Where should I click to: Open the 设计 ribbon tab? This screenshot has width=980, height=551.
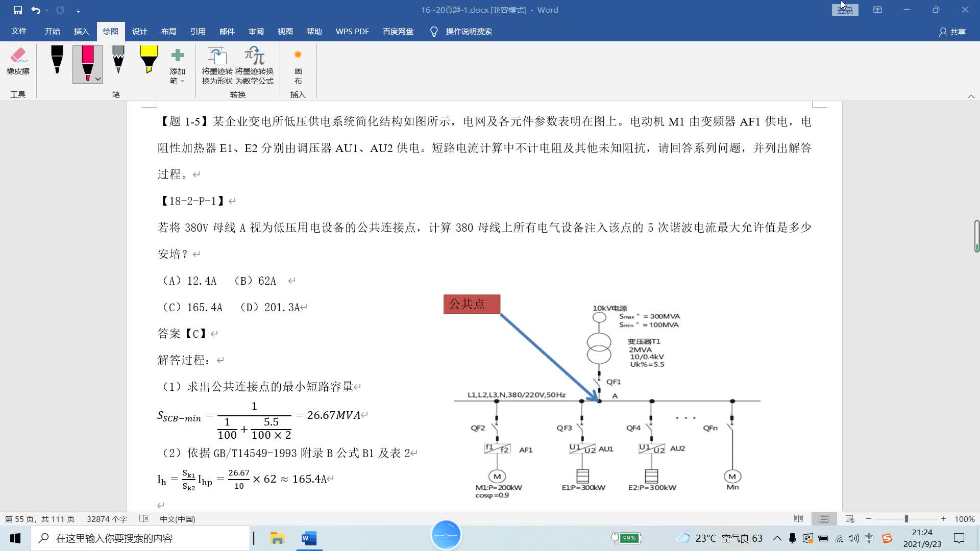tap(139, 32)
